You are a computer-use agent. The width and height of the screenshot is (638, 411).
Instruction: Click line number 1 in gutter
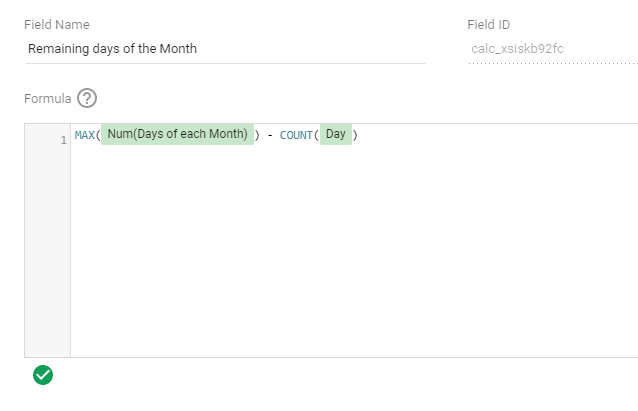pos(63,139)
